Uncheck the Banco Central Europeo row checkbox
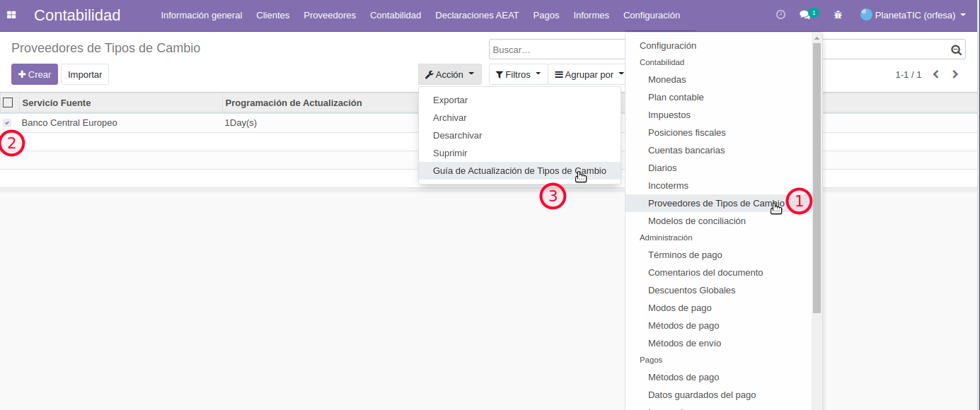The image size is (980, 410). click(x=7, y=123)
